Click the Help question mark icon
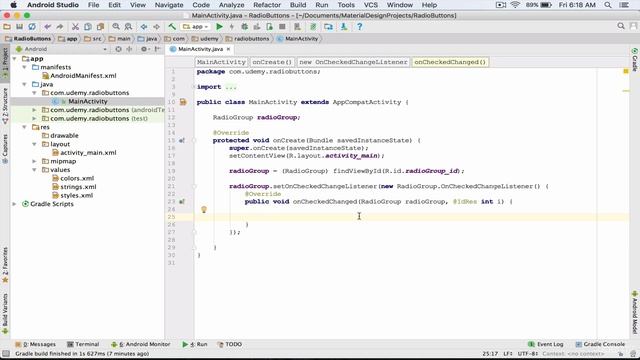The width and height of the screenshot is (640, 360). coord(359,27)
